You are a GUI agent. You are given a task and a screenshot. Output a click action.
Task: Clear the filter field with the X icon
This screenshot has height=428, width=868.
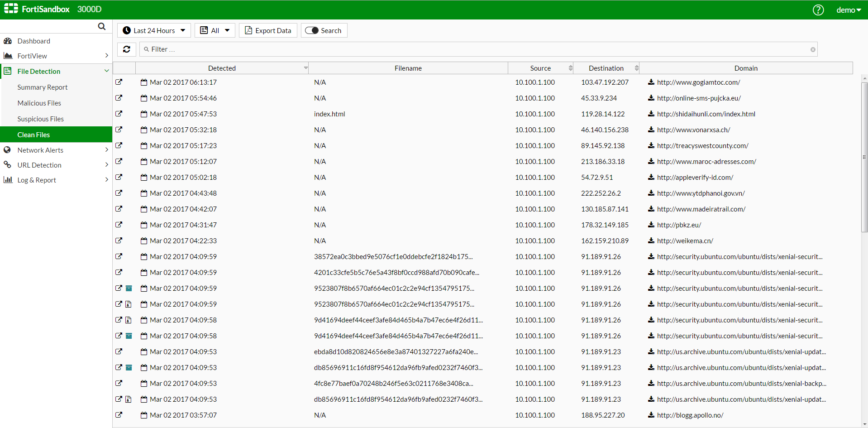[x=813, y=49]
